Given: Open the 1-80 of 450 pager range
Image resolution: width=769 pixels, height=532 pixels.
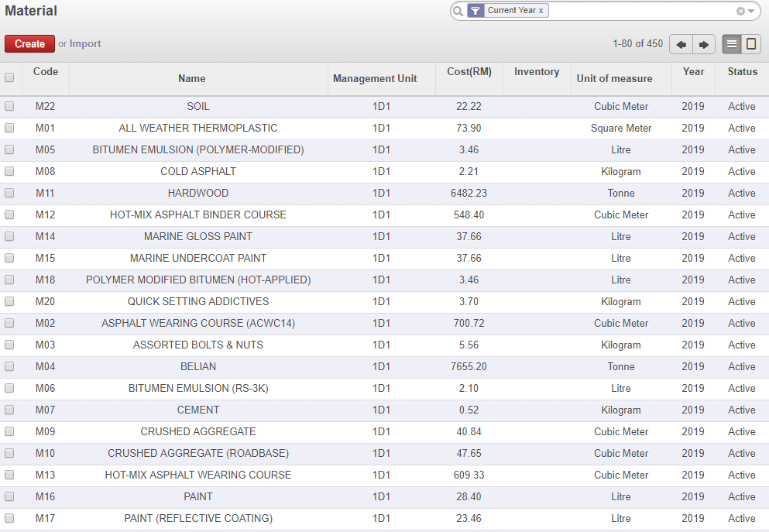Looking at the screenshot, I should coord(637,44).
